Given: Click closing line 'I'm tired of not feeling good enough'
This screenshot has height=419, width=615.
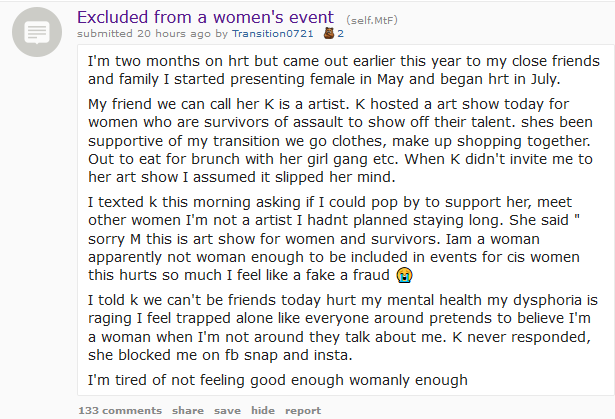Looking at the screenshot, I should point(278,380).
